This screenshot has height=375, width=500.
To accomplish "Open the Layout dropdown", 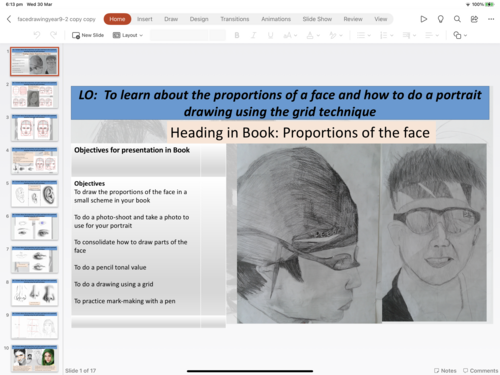I will (x=128, y=35).
